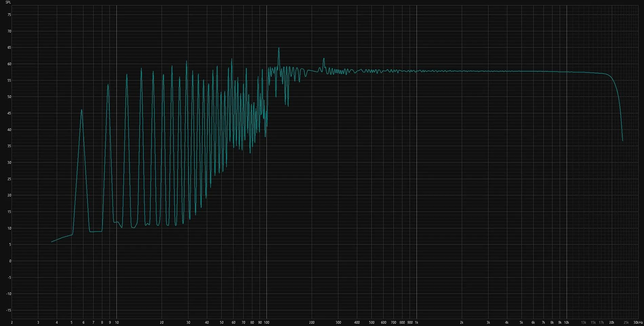Click the 2 Hz frequency axis label
644x326 pixels.
pos(12,323)
